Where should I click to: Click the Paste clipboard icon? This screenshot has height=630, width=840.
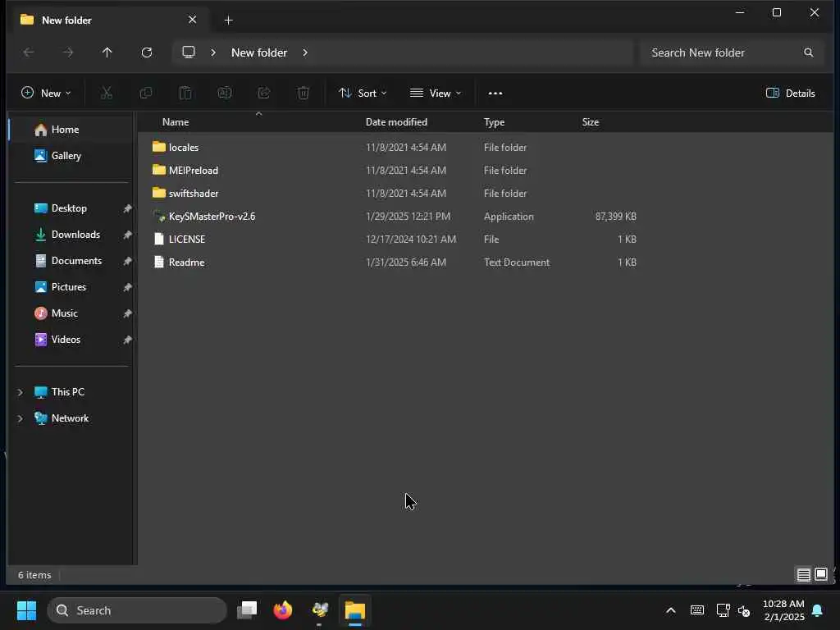tap(185, 94)
